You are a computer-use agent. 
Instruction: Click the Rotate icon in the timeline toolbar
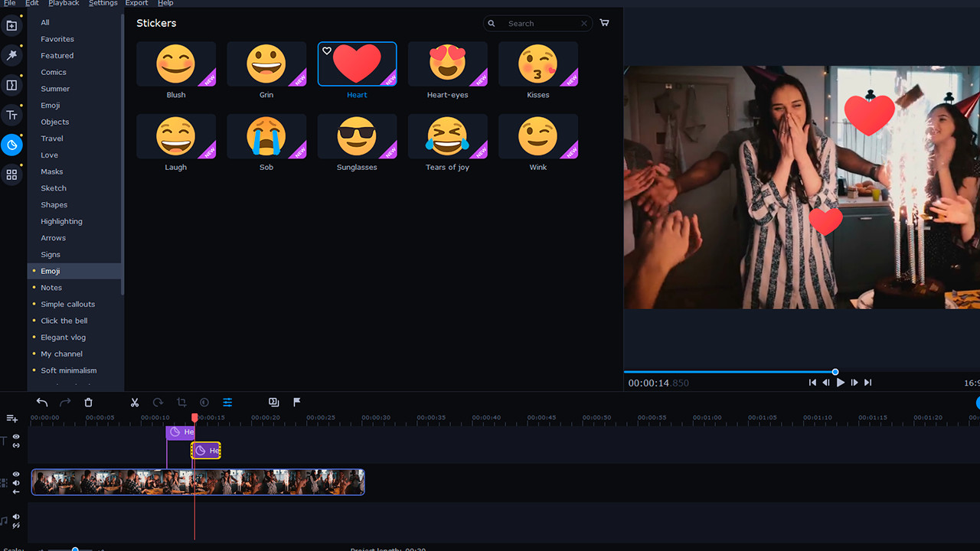158,403
